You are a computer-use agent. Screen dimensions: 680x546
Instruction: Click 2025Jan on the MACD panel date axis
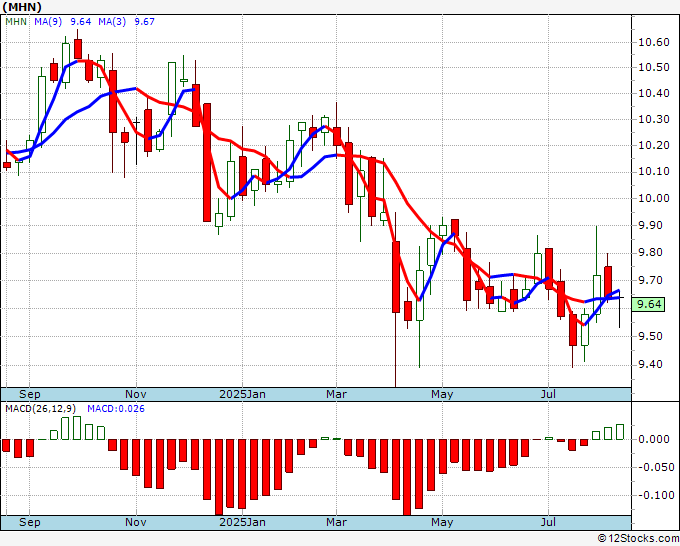(242, 522)
